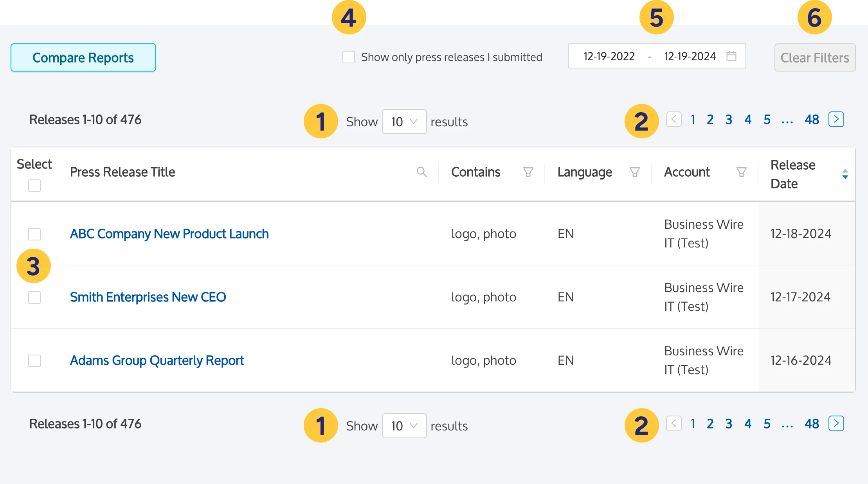Image resolution: width=868 pixels, height=484 pixels.
Task: Go to page 3 in top pagination
Action: click(729, 119)
